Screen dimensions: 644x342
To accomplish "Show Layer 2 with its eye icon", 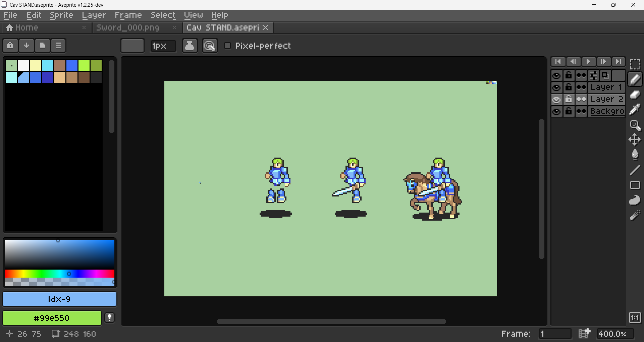I will [557, 100].
